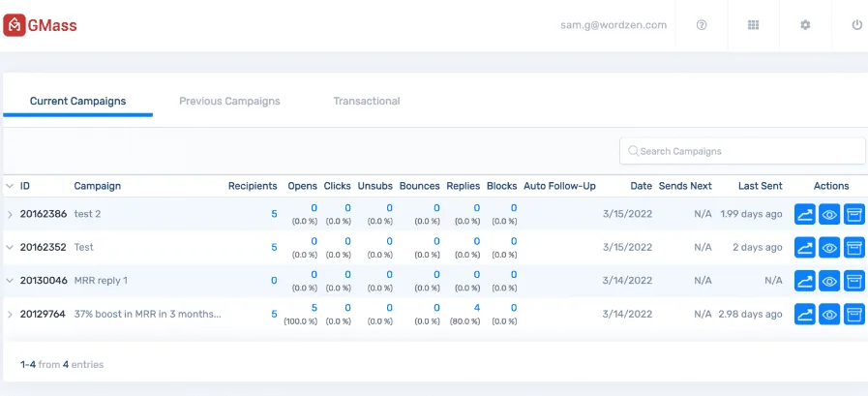
Task: Open the settings gear icon
Action: pos(805,25)
